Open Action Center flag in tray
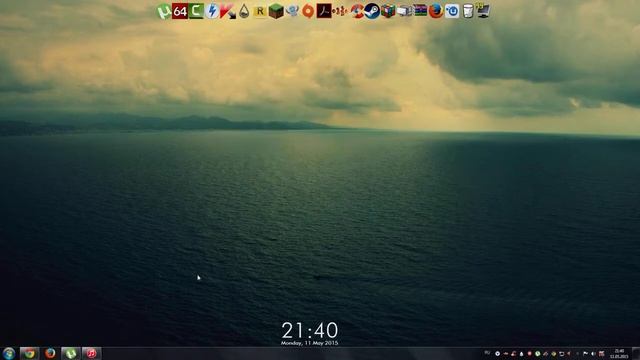The width and height of the screenshot is (640, 360). tap(585, 354)
